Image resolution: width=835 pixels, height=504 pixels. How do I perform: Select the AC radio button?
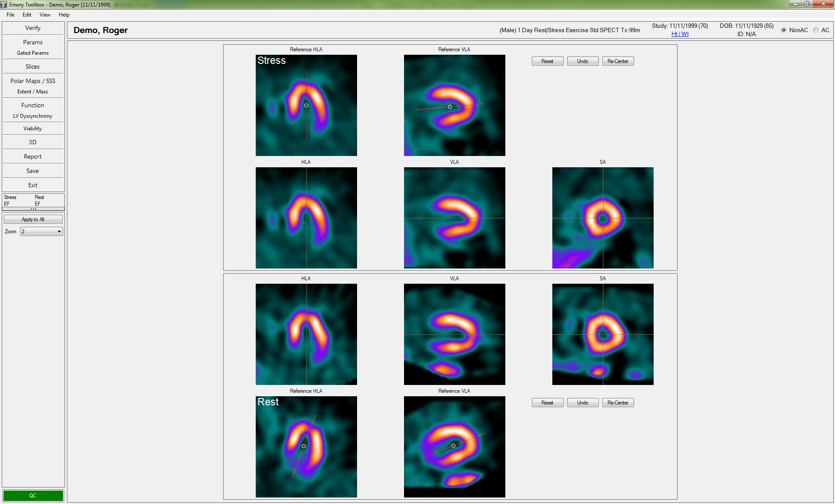click(816, 30)
